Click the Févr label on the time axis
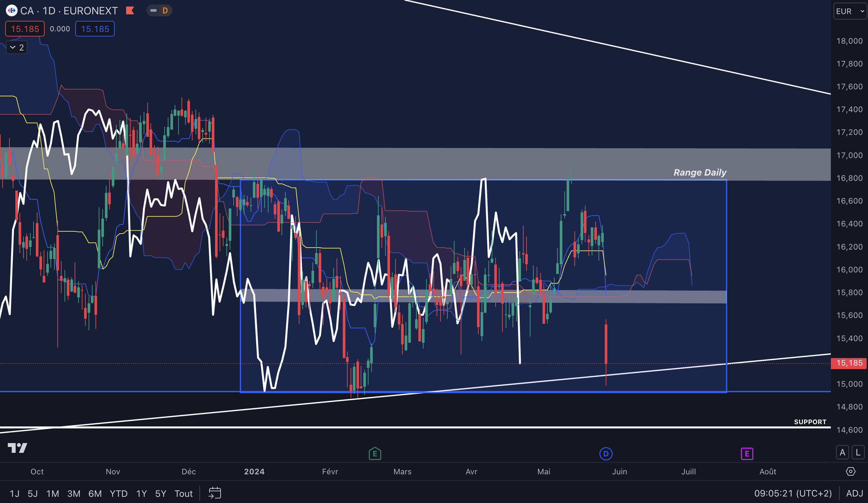Viewport: 868px width, 503px height. [x=330, y=472]
